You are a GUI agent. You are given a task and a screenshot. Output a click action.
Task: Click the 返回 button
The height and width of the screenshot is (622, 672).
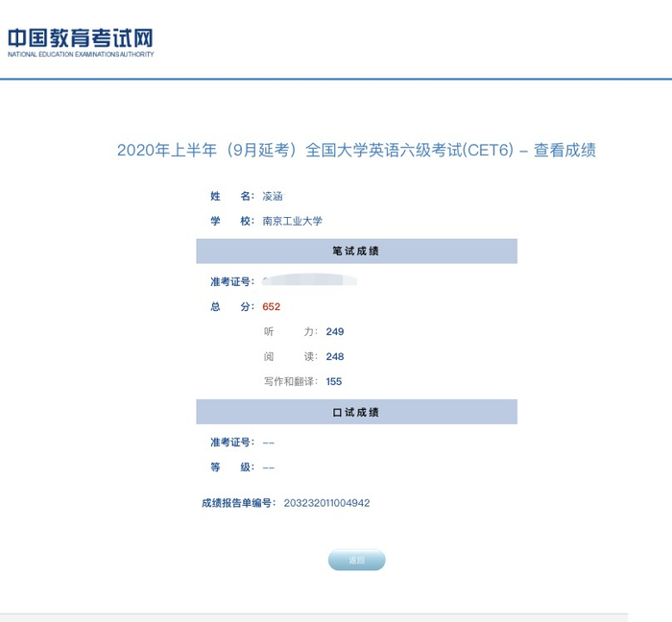pos(356,560)
